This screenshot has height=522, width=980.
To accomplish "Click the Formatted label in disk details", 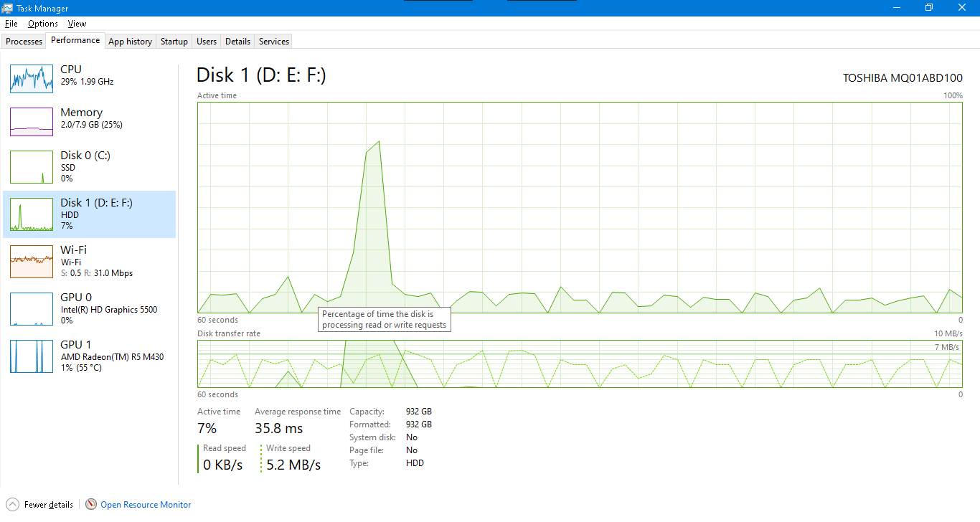I will point(369,424).
